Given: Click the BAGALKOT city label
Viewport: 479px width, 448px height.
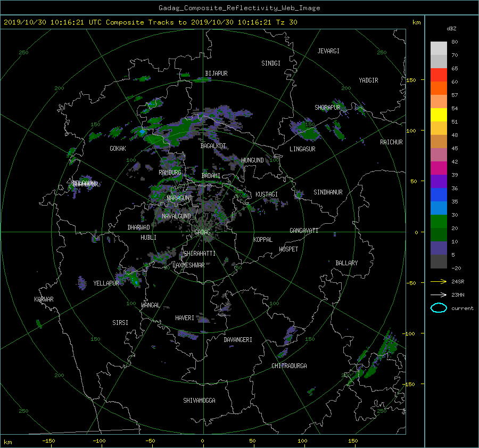Looking at the screenshot, I should [213, 146].
